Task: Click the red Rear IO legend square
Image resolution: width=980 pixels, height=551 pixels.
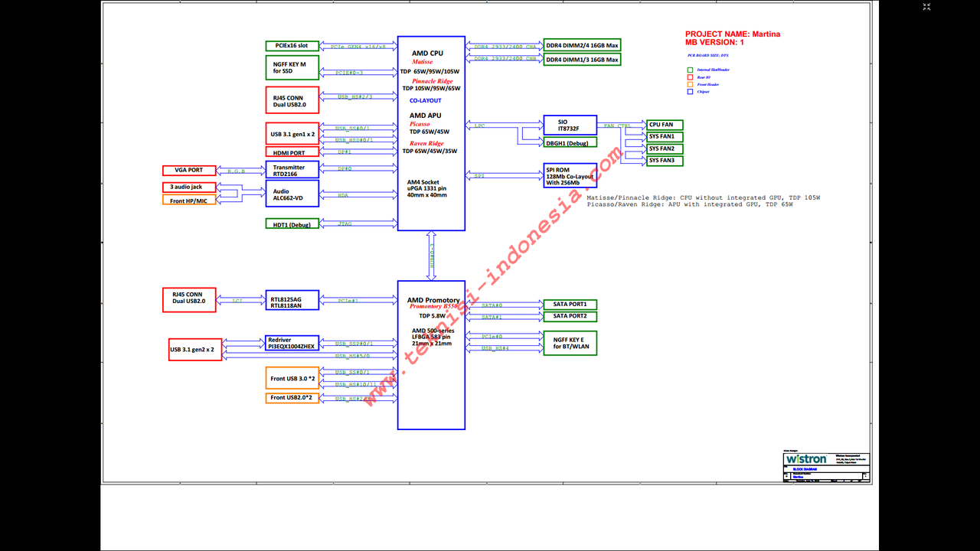Action: (690, 77)
